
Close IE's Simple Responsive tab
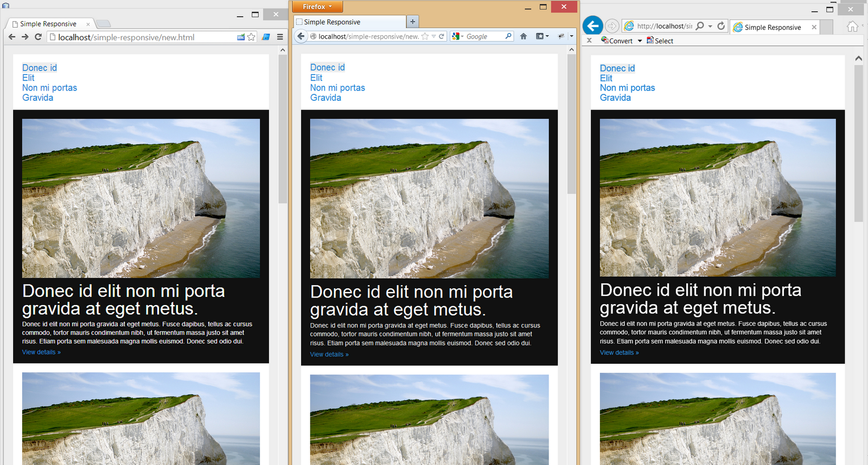814,27
